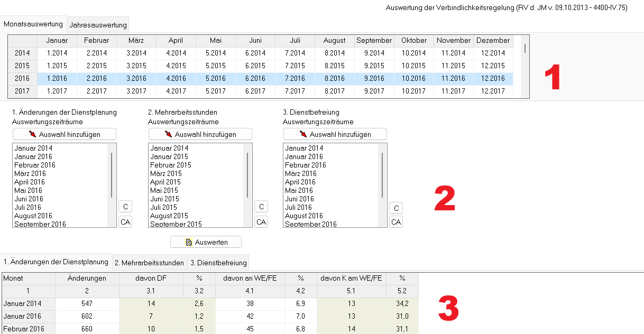The width and height of the screenshot is (644, 334).
Task: Select the "1. Änderungen der Dienstplanung" results tab
Action: [x=56, y=262]
